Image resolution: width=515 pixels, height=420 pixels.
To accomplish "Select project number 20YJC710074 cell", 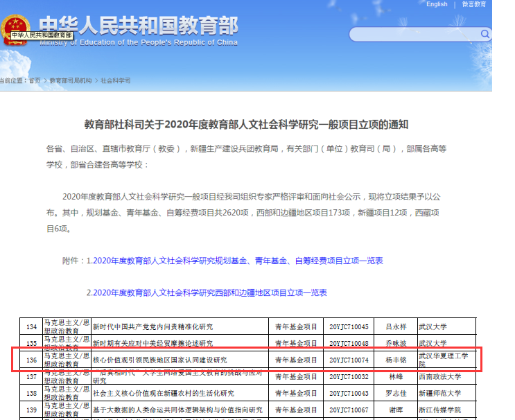I will click(349, 360).
